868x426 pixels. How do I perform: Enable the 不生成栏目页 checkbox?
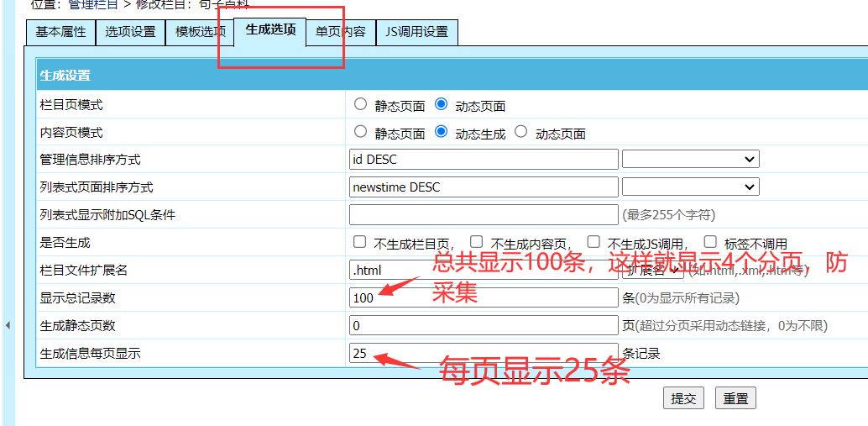(x=360, y=242)
